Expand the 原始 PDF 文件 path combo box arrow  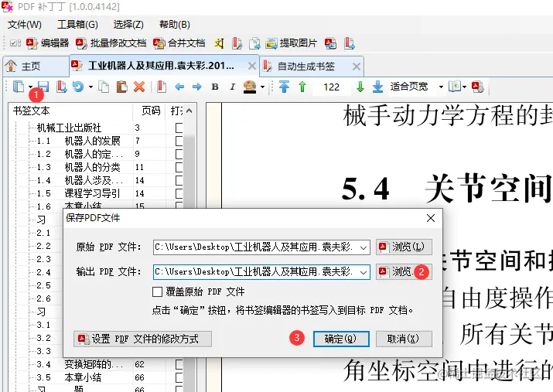364,247
